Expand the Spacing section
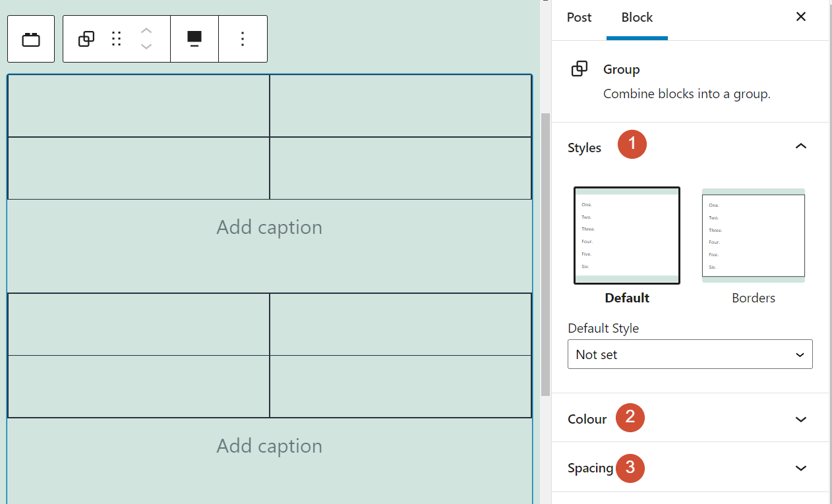 pyautogui.click(x=801, y=468)
